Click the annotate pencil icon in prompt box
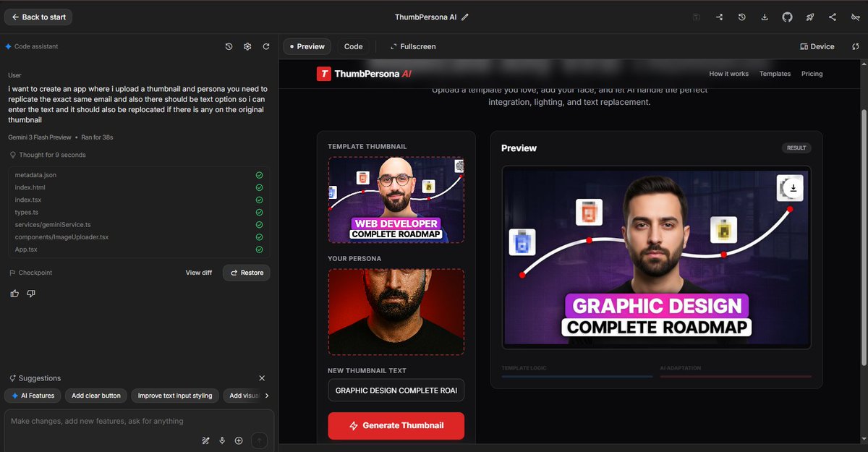The image size is (868, 452). [x=205, y=440]
